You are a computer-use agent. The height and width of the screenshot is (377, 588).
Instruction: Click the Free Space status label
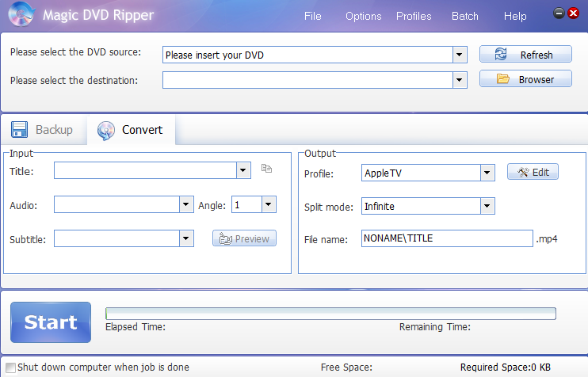346,367
